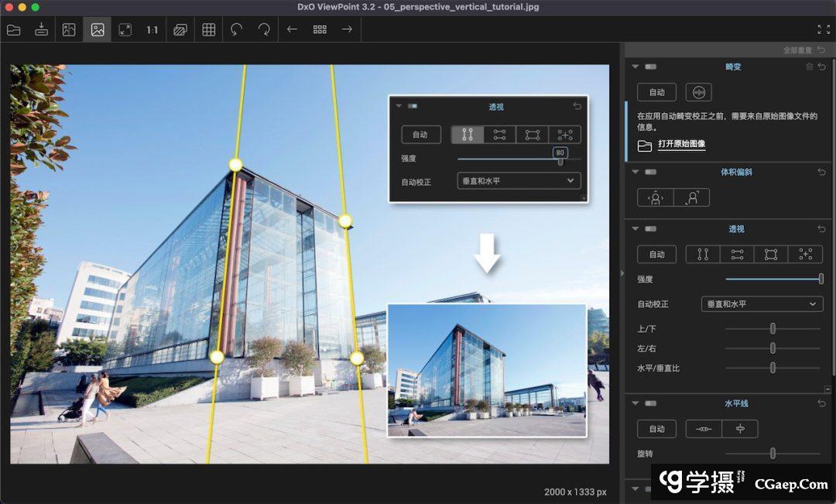Click the horizontal level line tool in 水平线

click(704, 428)
